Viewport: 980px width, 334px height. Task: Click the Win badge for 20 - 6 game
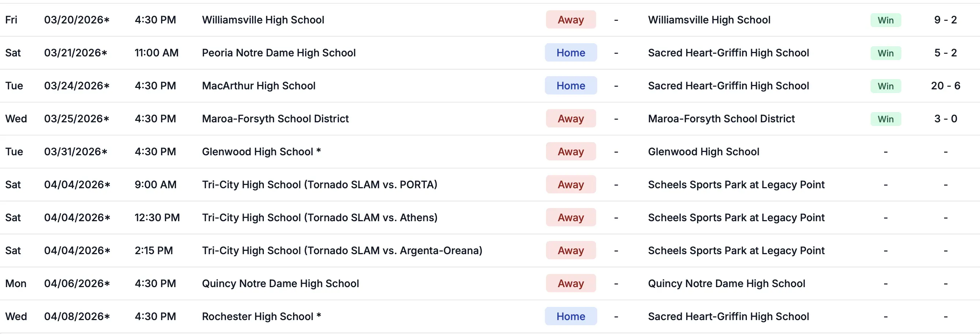(885, 86)
